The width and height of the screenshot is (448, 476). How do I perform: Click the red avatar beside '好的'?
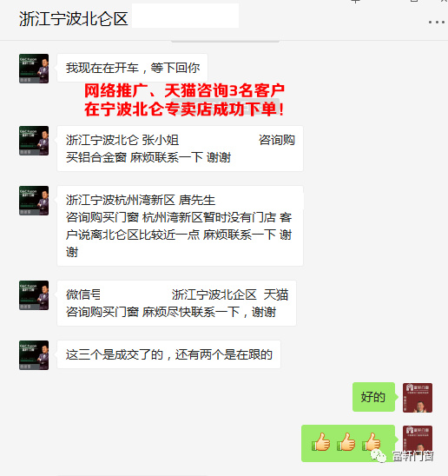coord(418,398)
